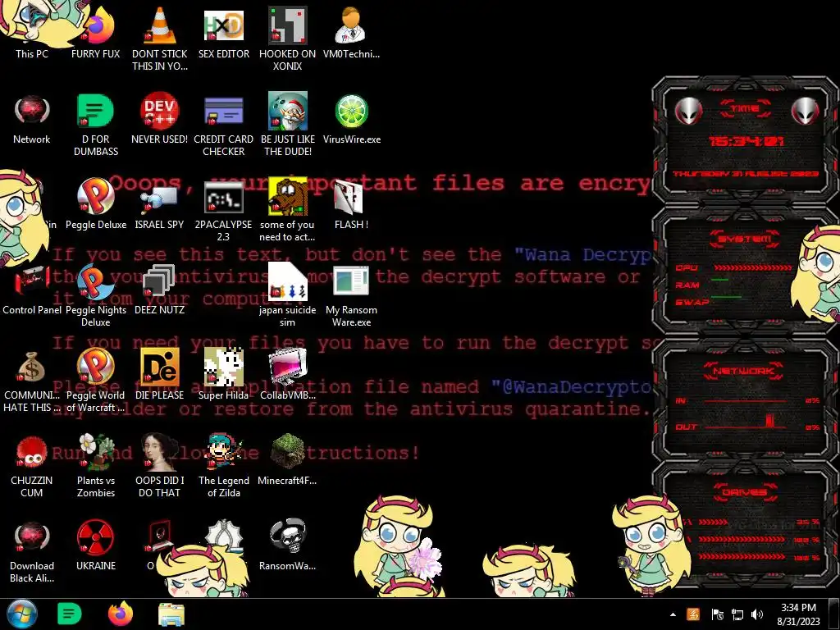The height and width of the screenshot is (630, 840).
Task: Select the CREDIT CARD CHECKER shortcut
Action: [223, 125]
